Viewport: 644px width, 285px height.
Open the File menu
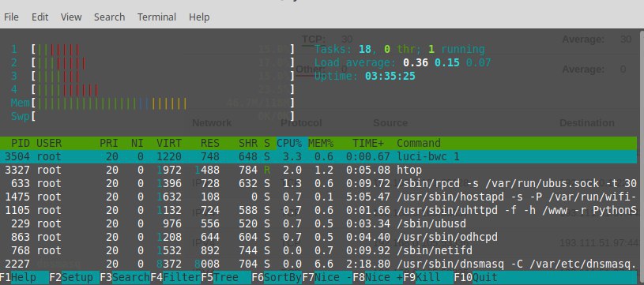[11, 17]
